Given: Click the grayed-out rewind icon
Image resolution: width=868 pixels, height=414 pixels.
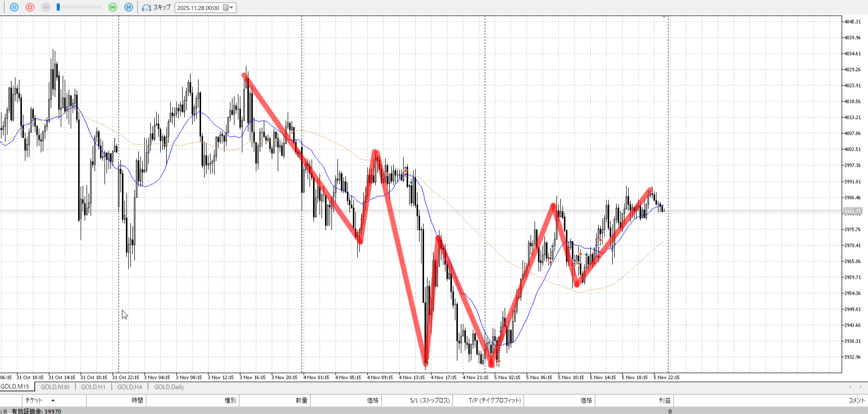Looking at the screenshot, I should [x=46, y=7].
